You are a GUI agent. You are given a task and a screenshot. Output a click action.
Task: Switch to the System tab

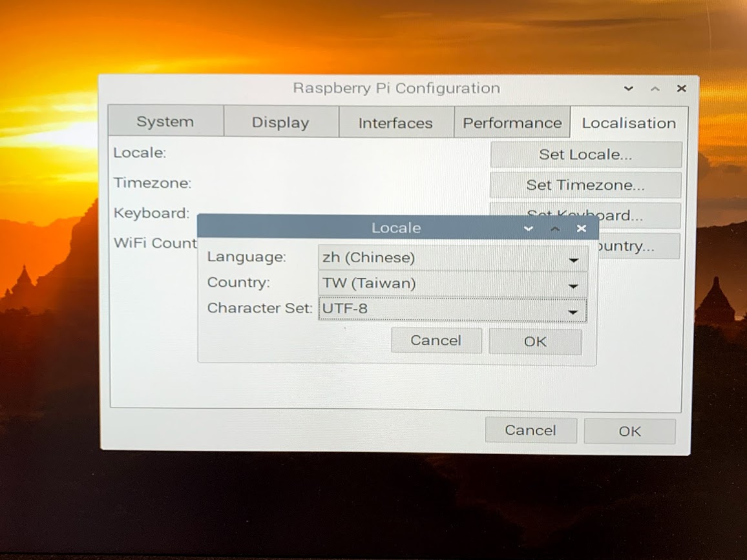pyautogui.click(x=165, y=121)
